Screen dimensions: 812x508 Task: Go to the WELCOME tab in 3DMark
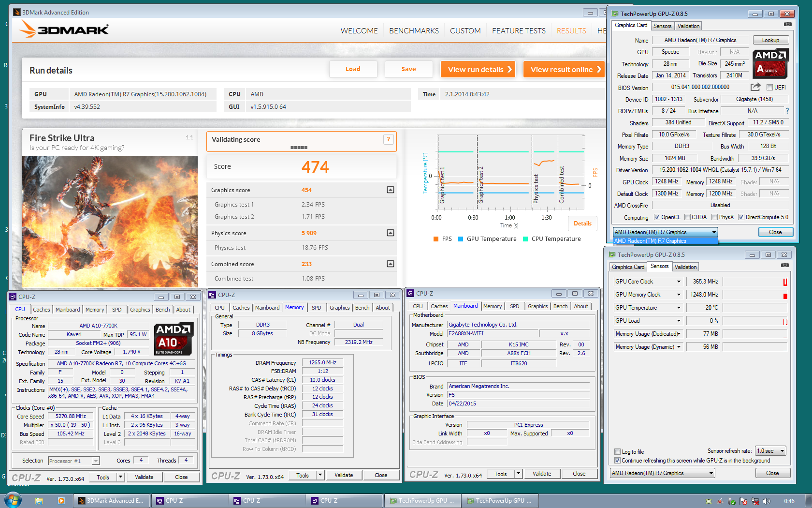tap(359, 31)
